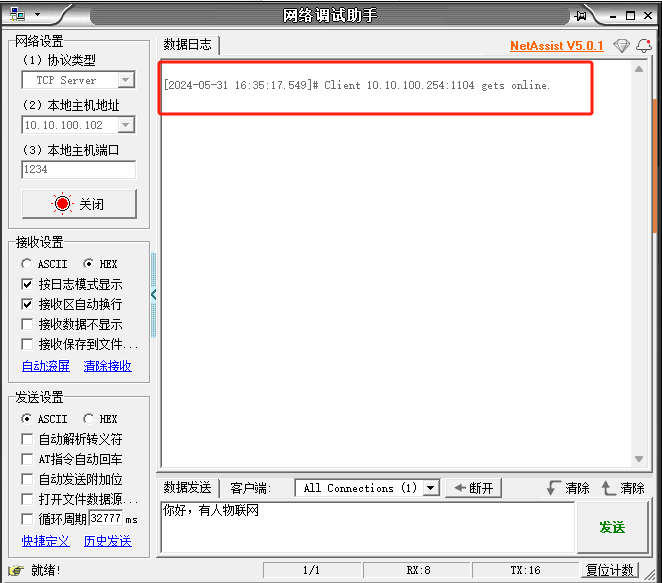This screenshot has height=583, width=662.
Task: Click the 清除 button with up arrow
Action: click(623, 488)
